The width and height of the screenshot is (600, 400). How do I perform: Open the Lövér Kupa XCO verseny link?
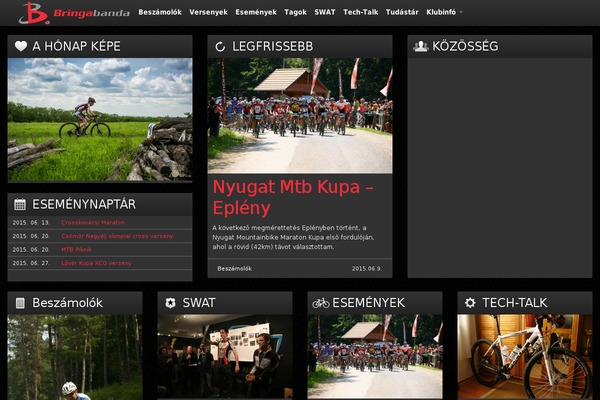96,263
